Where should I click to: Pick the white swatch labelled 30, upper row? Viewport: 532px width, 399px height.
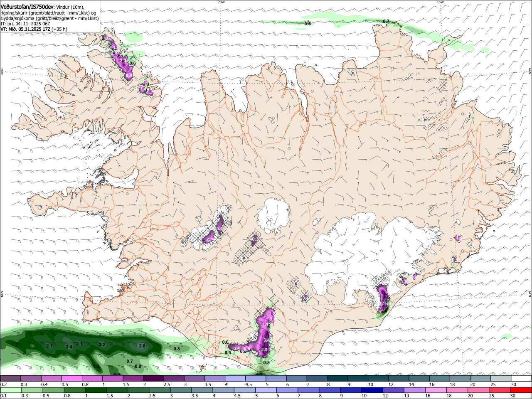pyautogui.click(x=521, y=379)
